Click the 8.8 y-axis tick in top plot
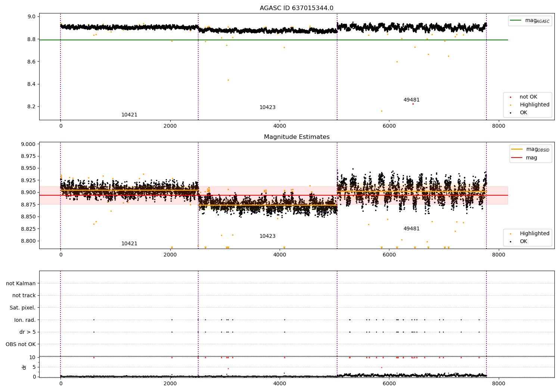The width and height of the screenshot is (560, 392). point(31,39)
